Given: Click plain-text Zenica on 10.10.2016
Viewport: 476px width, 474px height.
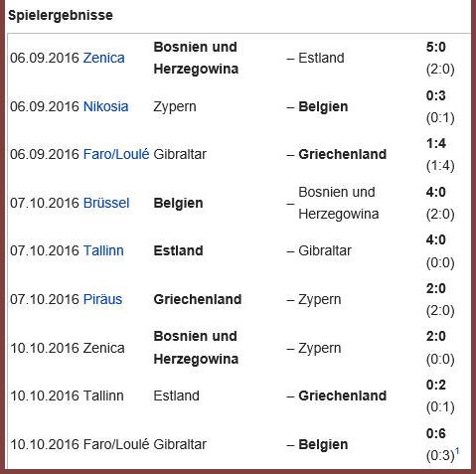Looking at the screenshot, I should point(103,348).
